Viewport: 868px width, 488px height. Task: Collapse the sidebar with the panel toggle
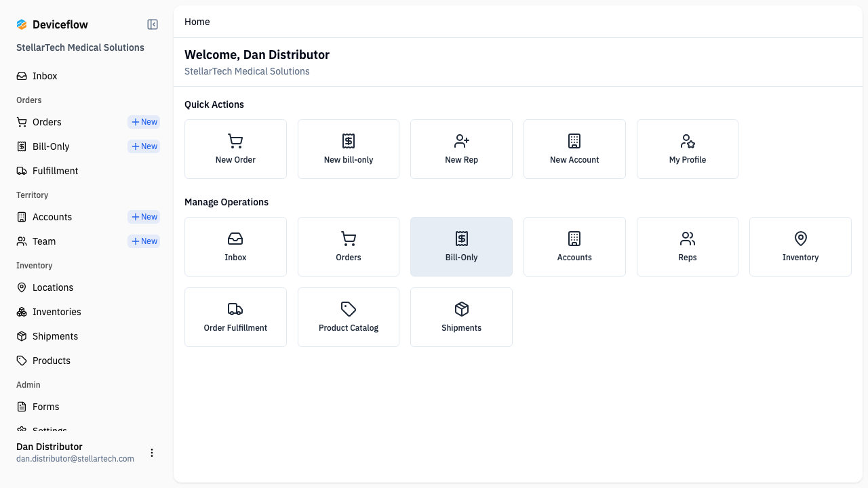coord(152,24)
